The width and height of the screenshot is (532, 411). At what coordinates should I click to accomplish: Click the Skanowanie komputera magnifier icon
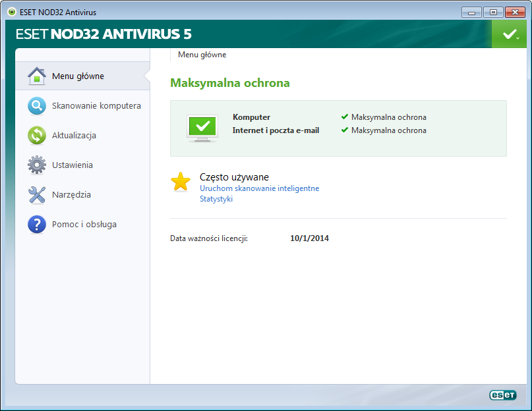click(37, 106)
